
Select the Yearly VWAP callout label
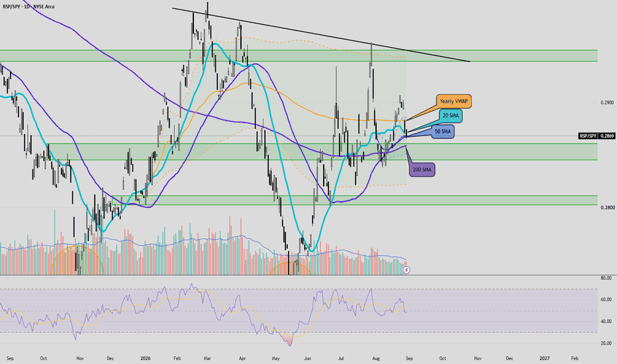[453, 101]
